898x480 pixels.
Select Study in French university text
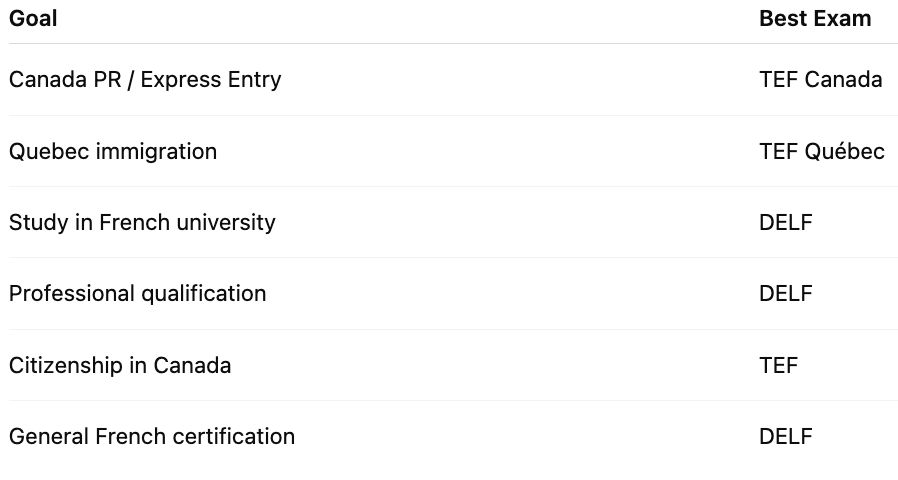point(142,223)
